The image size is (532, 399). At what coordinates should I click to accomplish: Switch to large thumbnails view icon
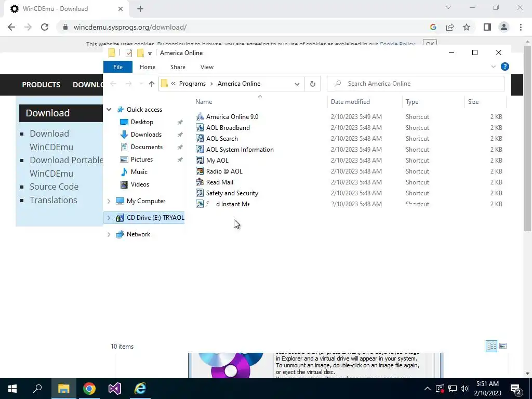pos(503,346)
